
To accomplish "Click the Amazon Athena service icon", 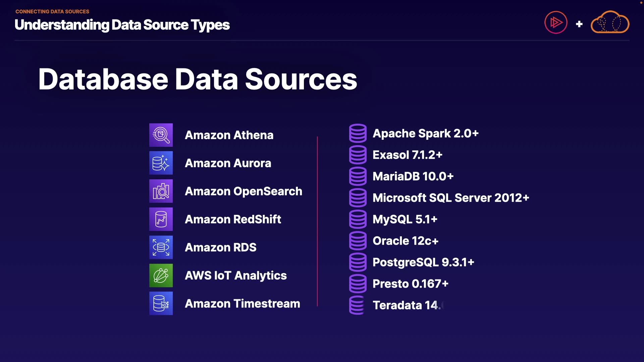I will tap(161, 135).
